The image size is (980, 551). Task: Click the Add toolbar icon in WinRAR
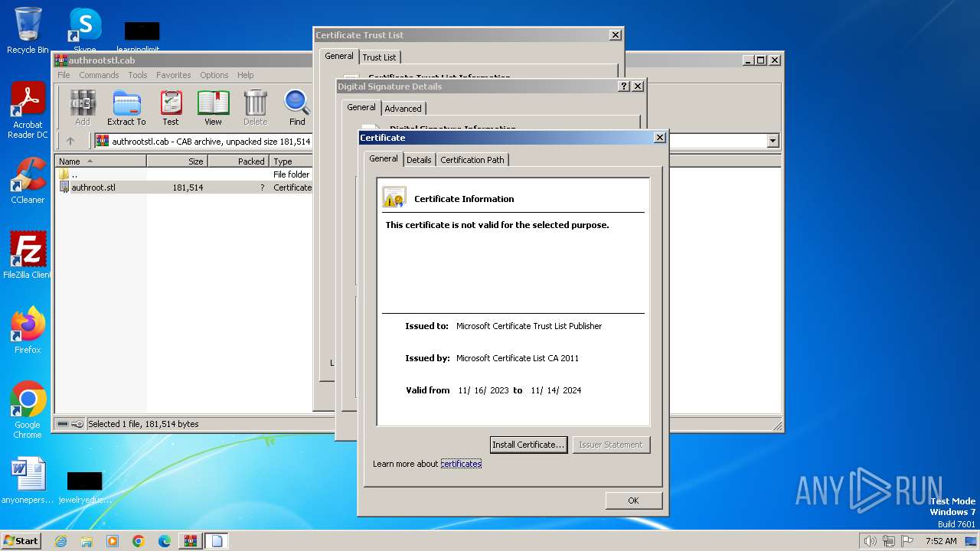(83, 108)
